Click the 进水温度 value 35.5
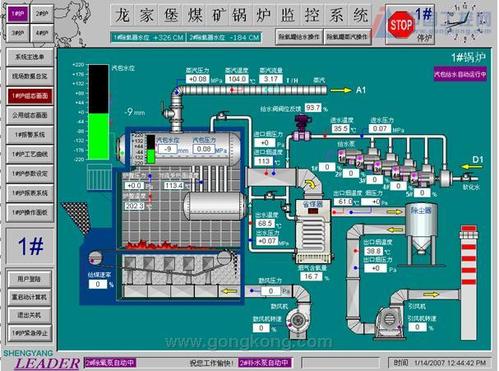 point(341,129)
